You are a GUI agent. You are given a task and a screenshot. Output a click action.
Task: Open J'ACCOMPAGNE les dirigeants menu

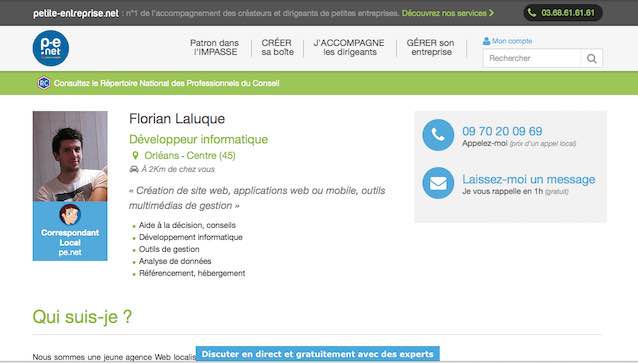[349, 47]
